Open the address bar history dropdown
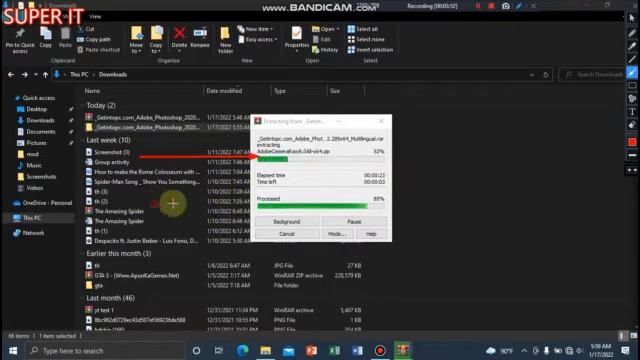The width and height of the screenshot is (640, 360). [x=531, y=75]
